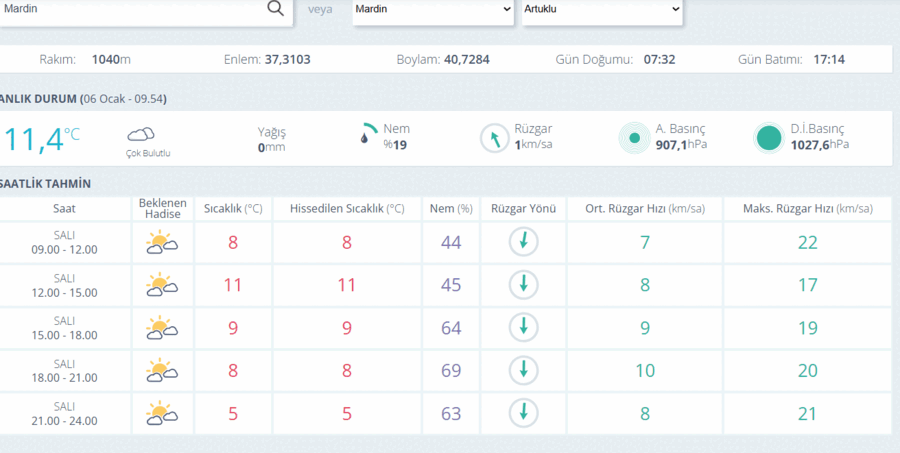This screenshot has width=900, height=453.
Task: Click the 1027,6hPa pressure value
Action: tap(820, 144)
